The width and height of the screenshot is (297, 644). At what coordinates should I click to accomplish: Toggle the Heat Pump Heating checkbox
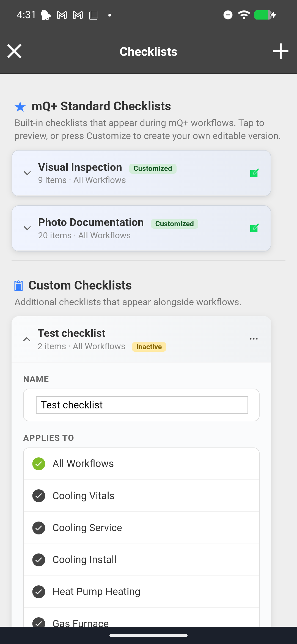point(39,592)
